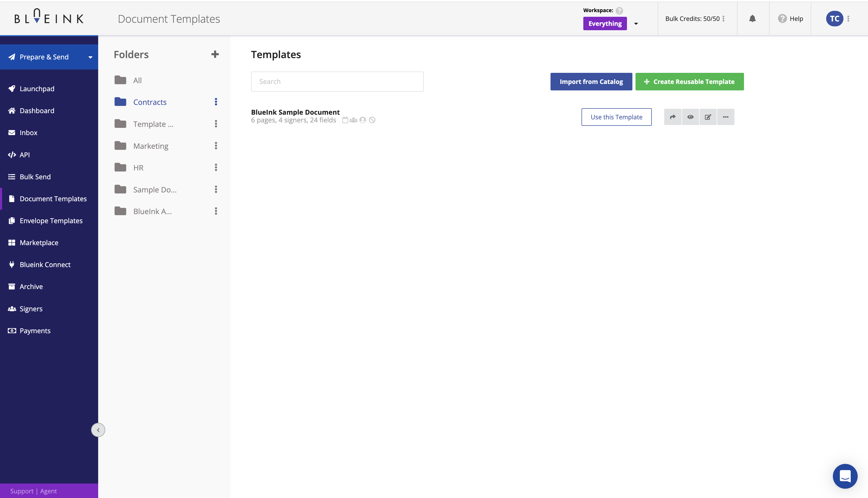
Task: Go to the Marketplace
Action: pyautogui.click(x=39, y=243)
